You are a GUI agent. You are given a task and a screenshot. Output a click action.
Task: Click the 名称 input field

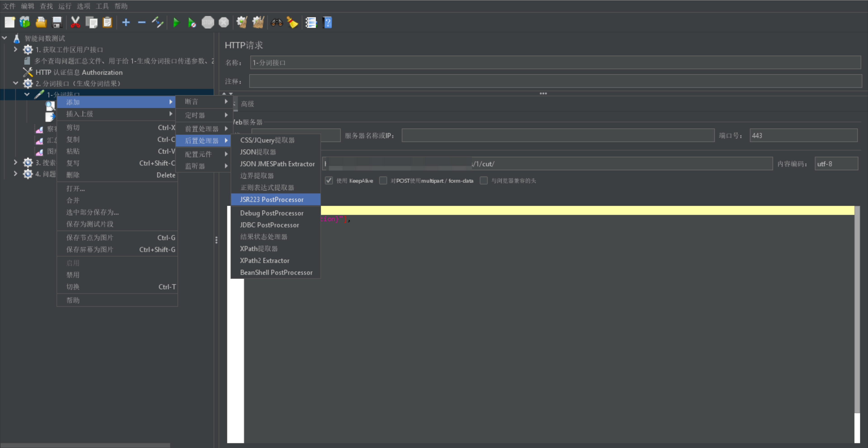tap(555, 63)
